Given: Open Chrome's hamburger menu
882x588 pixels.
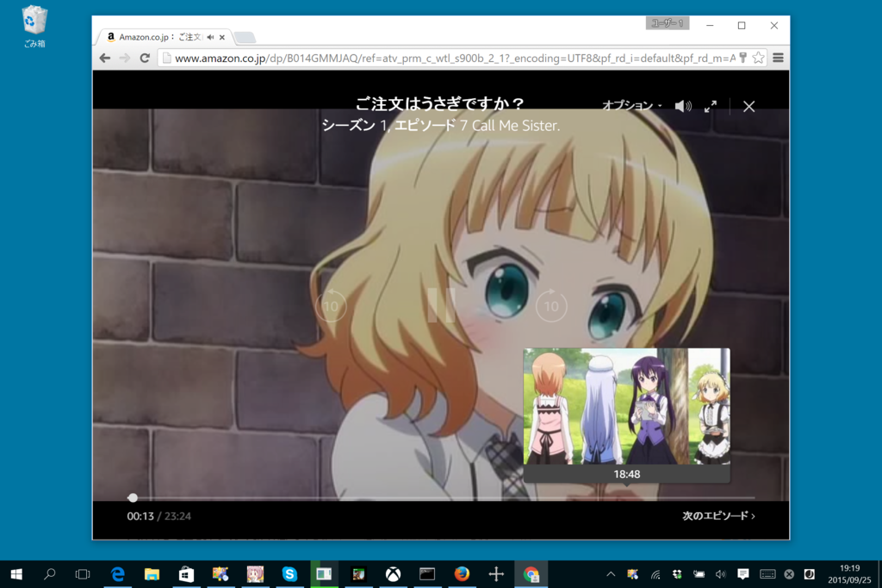Looking at the screenshot, I should [778, 58].
